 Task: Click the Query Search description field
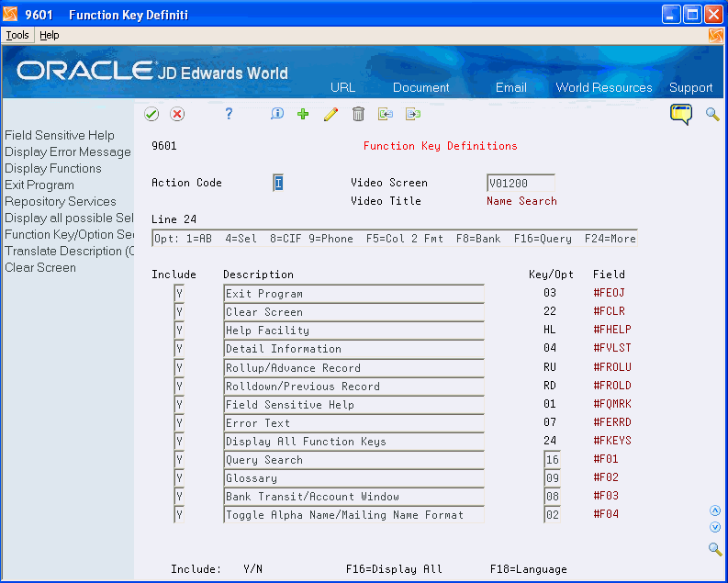coord(353,460)
